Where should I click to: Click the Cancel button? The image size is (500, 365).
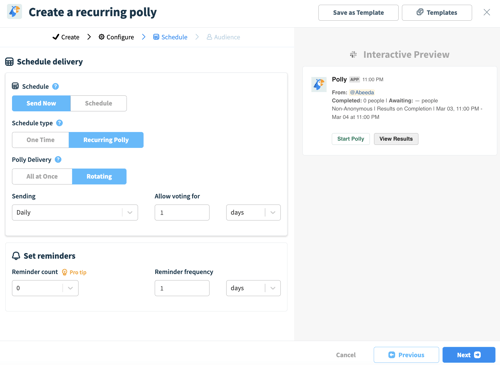point(346,355)
